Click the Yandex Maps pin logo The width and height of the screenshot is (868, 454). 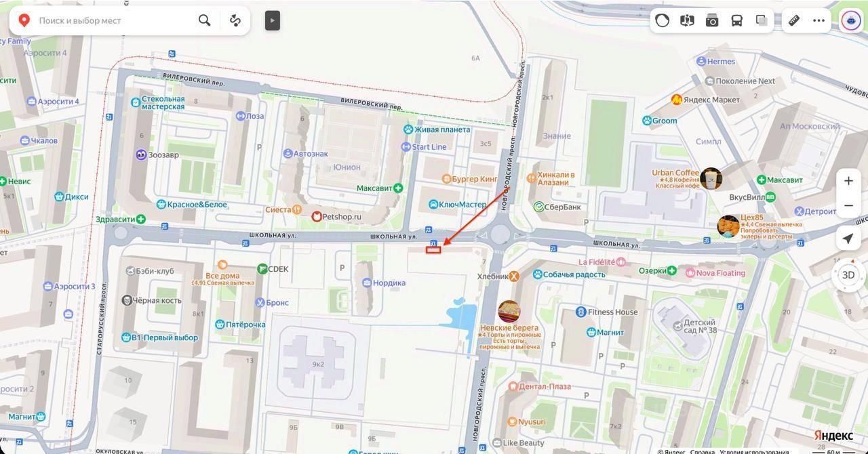pyautogui.click(x=24, y=20)
